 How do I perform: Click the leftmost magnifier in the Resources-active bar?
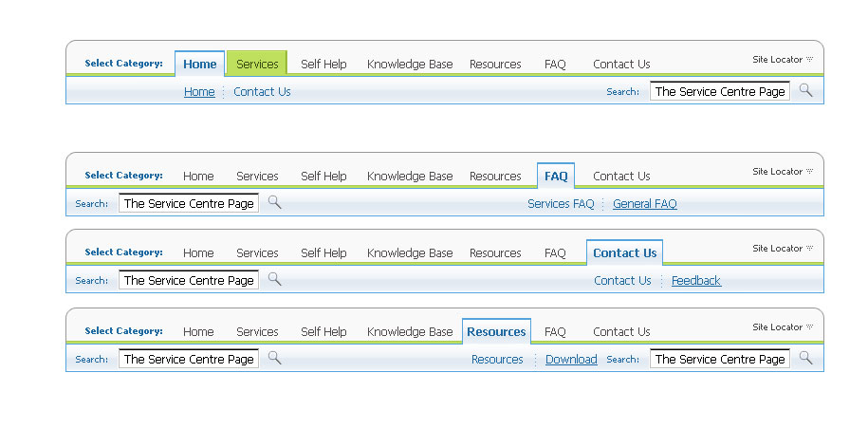274,358
